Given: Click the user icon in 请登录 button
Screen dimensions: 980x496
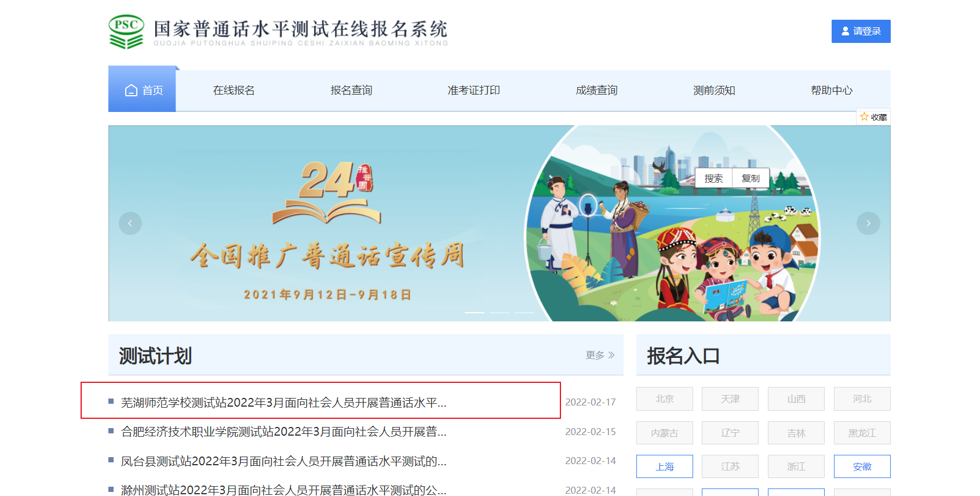Looking at the screenshot, I should point(846,31).
